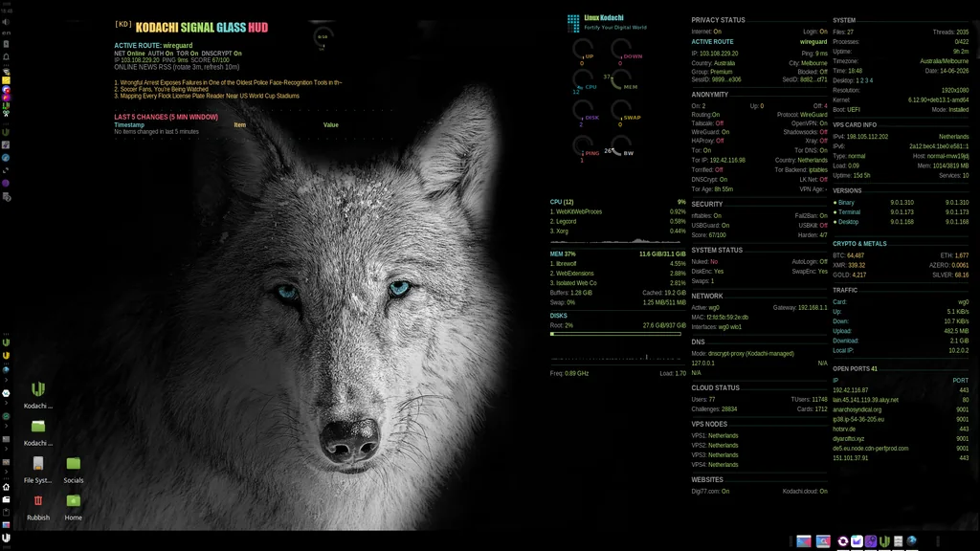The height and width of the screenshot is (551, 980).
Task: Expand the chevron below the green circle launcher
Action: pyautogui.click(x=7, y=426)
